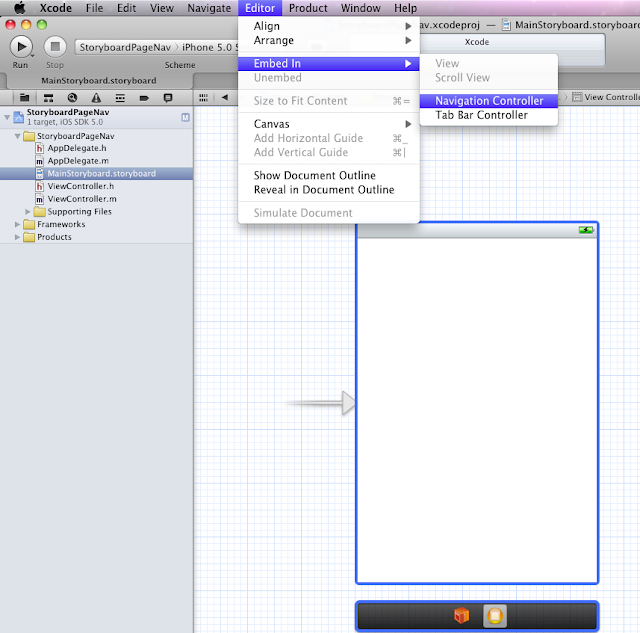The image size is (640, 633).
Task: Choose Tab Bar Controller from submenu
Action: point(489,115)
